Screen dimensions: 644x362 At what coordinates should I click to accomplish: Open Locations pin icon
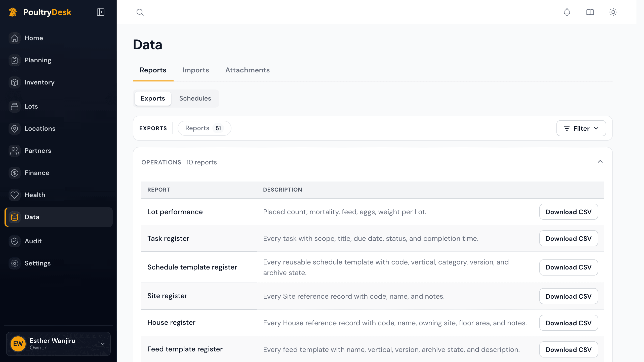(15, 129)
